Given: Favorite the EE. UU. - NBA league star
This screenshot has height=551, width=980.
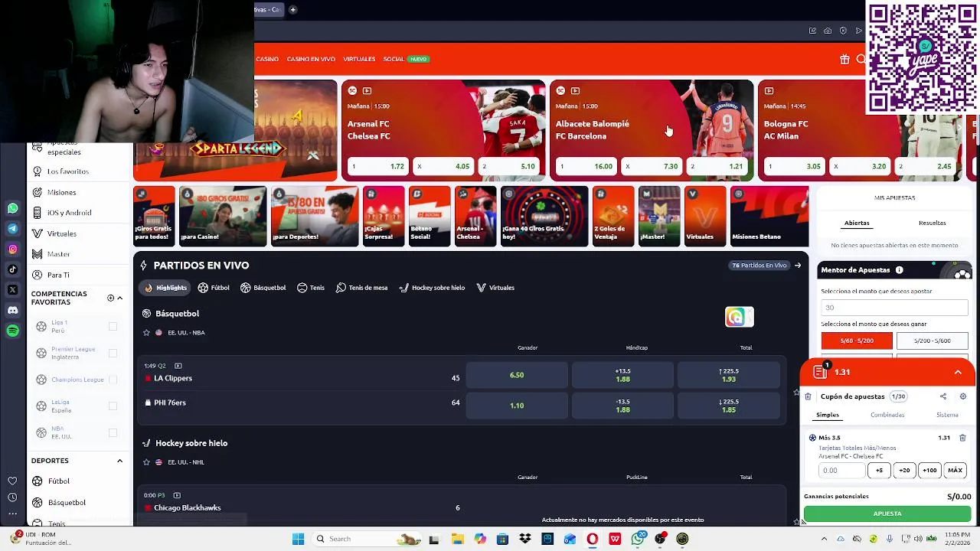Looking at the screenshot, I should coord(146,333).
